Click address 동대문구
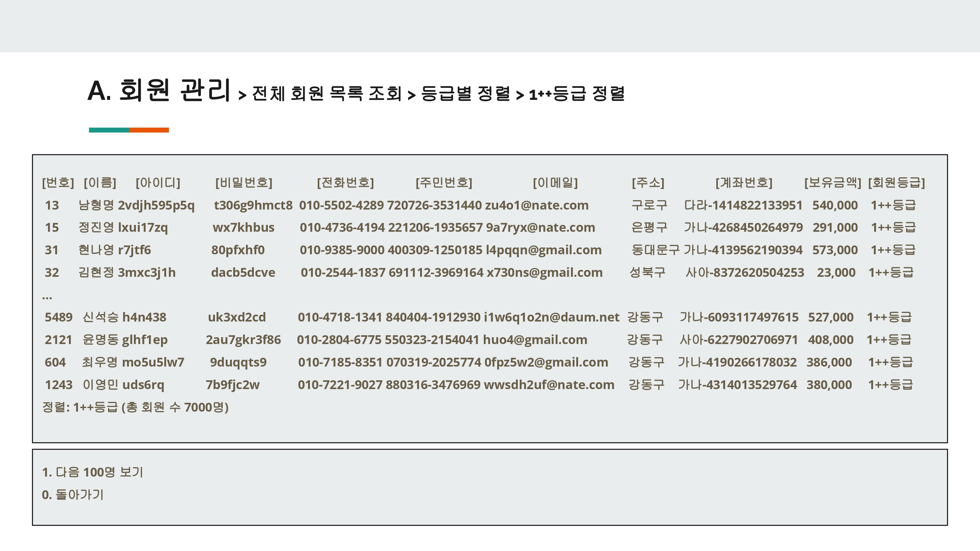The image size is (980, 551). pyautogui.click(x=656, y=250)
